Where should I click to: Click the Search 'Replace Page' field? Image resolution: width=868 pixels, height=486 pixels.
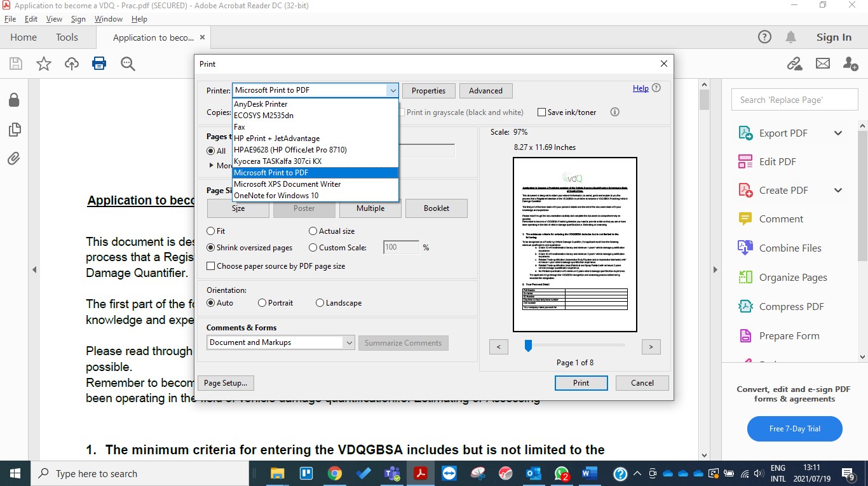(x=794, y=100)
